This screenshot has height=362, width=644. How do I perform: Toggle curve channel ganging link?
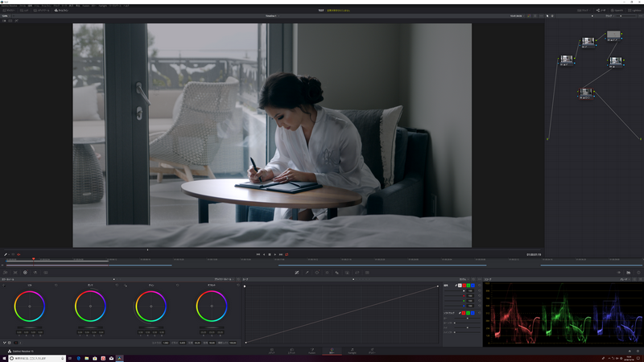[456, 286]
